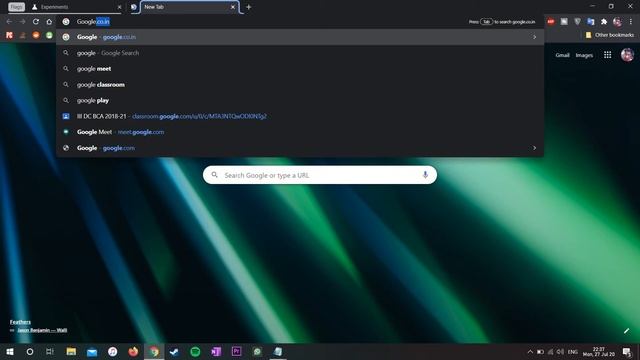Open the red PC bookmark icon
This screenshot has width=640, height=360.
(x=9, y=36)
